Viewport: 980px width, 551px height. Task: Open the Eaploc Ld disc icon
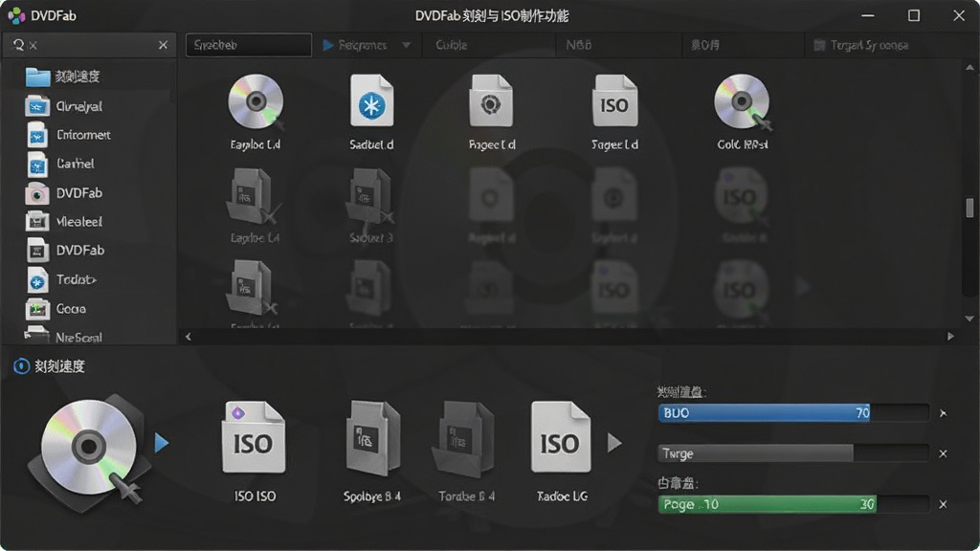click(256, 101)
